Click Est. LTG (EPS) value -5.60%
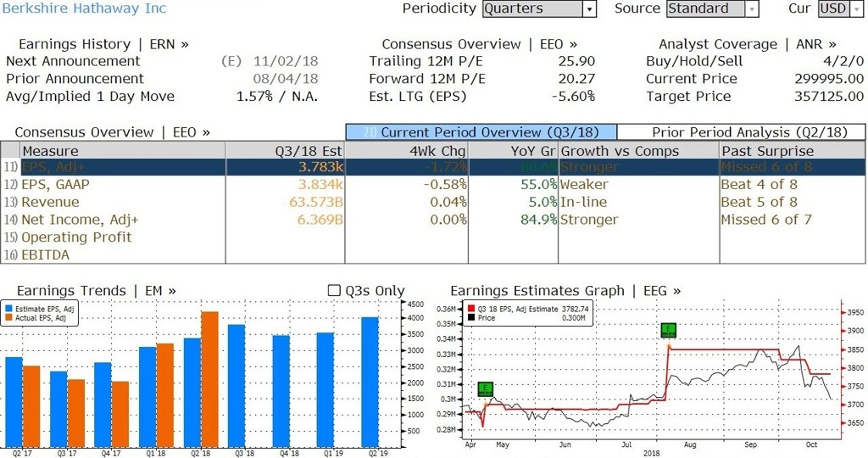Viewport: 868px width, 458px height. pyautogui.click(x=573, y=97)
